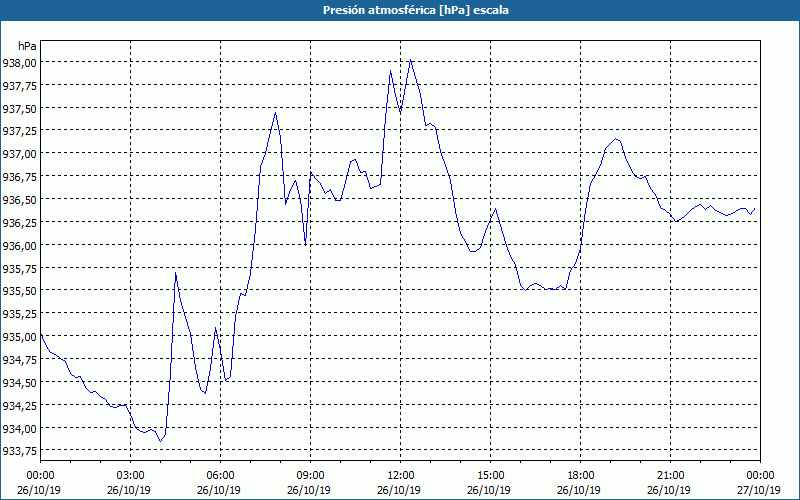Screen dimensions: 800x500
Task: Select the '26/10/19' date under 21:00
Action: pos(669,490)
